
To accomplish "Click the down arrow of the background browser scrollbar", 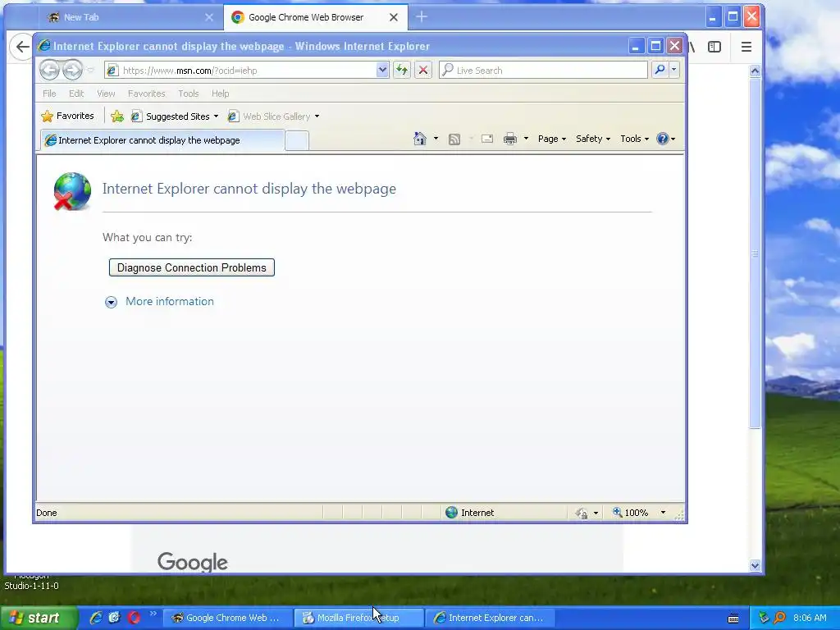I will coord(755,565).
